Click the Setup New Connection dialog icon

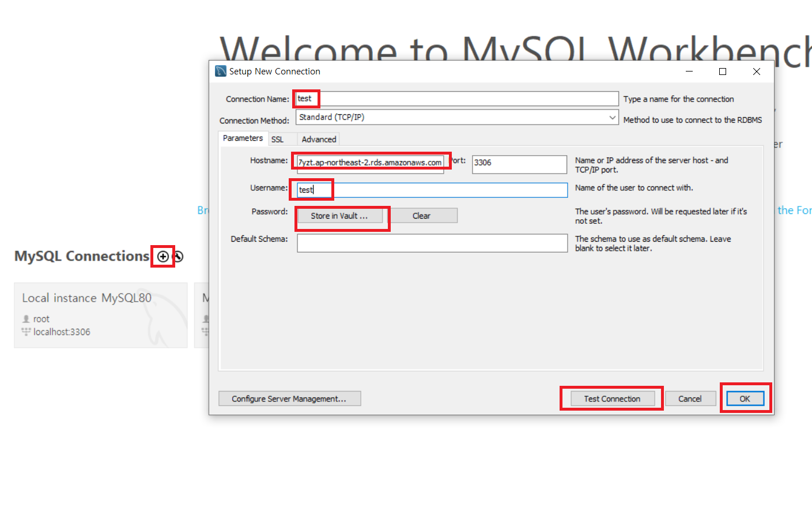[221, 71]
